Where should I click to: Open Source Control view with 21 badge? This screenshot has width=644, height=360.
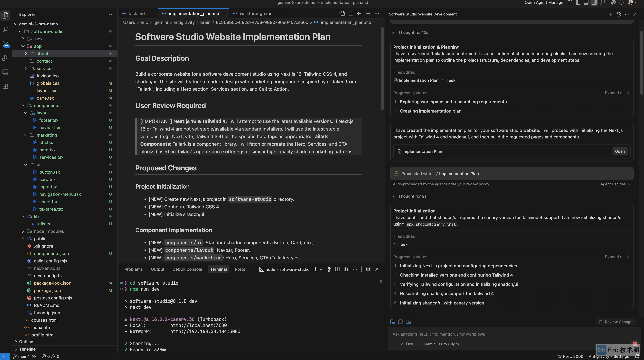click(6, 44)
